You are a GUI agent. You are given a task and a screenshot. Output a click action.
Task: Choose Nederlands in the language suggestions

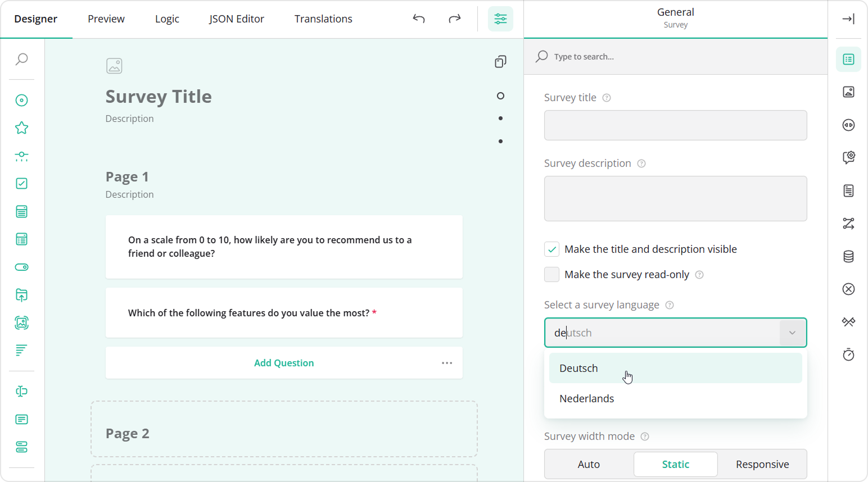point(586,398)
